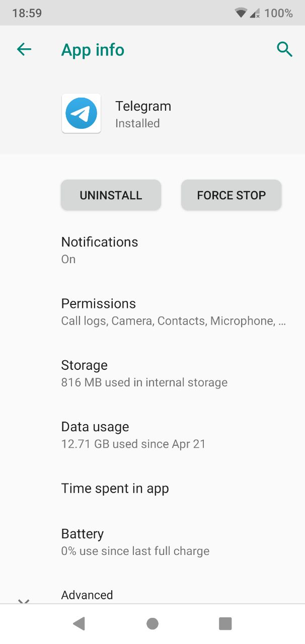Open search with the magnifier icon
The image size is (305, 644).
point(284,49)
